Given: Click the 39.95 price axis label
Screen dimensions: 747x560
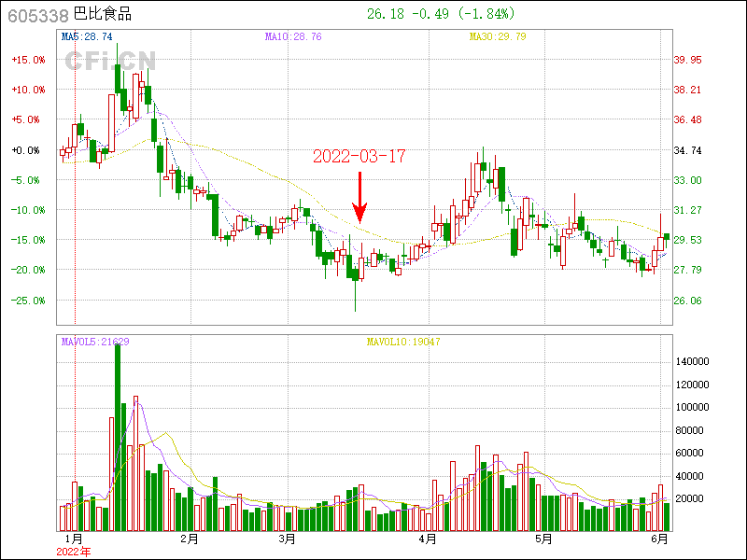Looking at the screenshot, I should coord(688,60).
